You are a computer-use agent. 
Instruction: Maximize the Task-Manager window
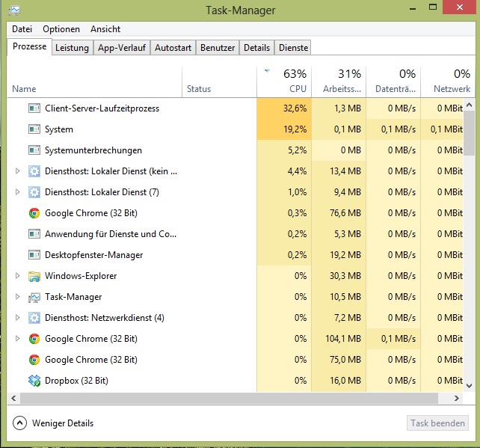433,7
